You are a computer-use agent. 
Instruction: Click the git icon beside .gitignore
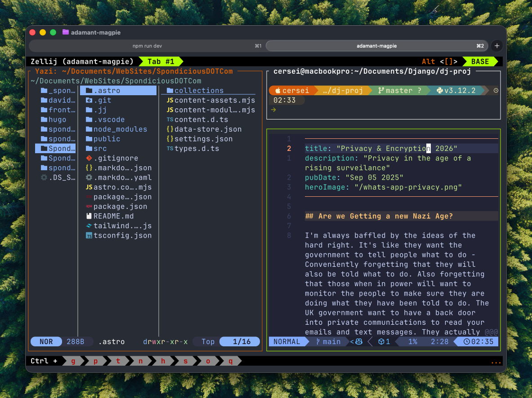[x=89, y=158]
